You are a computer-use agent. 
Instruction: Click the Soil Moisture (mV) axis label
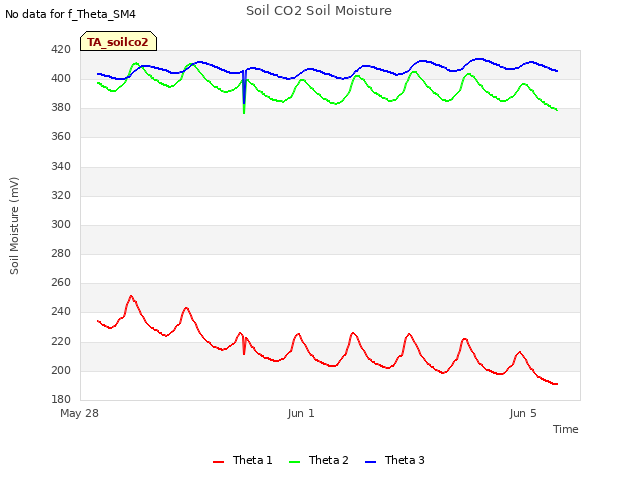[x=14, y=226]
